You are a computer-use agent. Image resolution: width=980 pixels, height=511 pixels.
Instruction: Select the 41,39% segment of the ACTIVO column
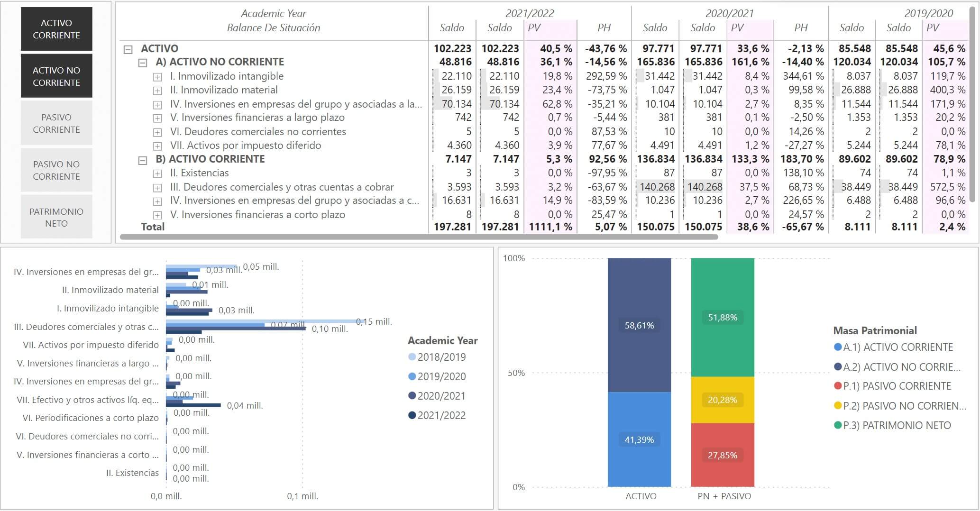point(639,439)
